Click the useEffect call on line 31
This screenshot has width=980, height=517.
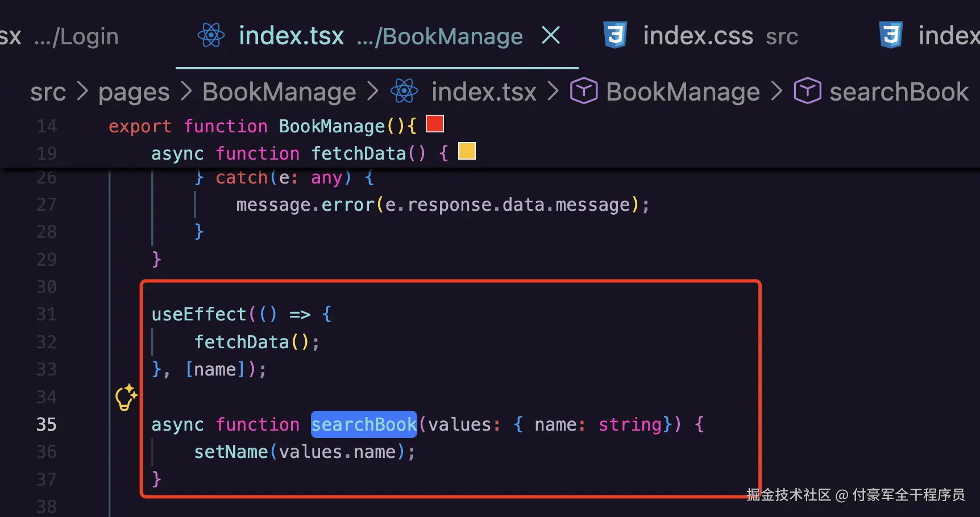pyautogui.click(x=198, y=314)
